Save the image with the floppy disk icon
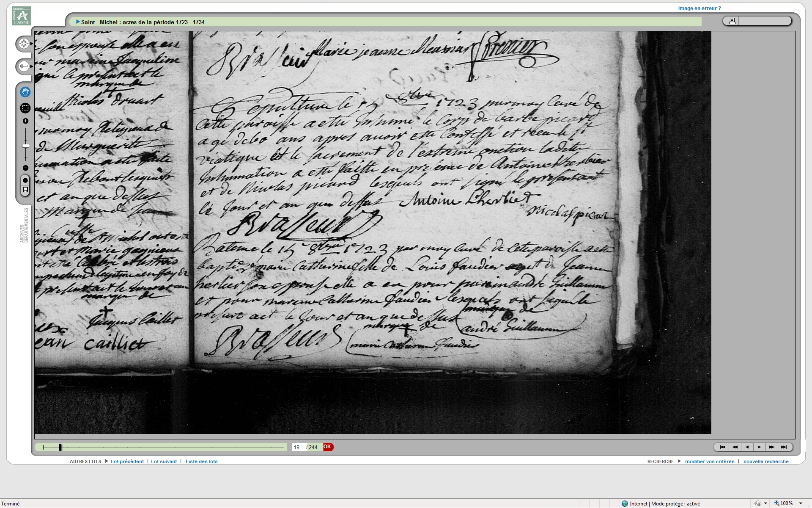 [25, 190]
